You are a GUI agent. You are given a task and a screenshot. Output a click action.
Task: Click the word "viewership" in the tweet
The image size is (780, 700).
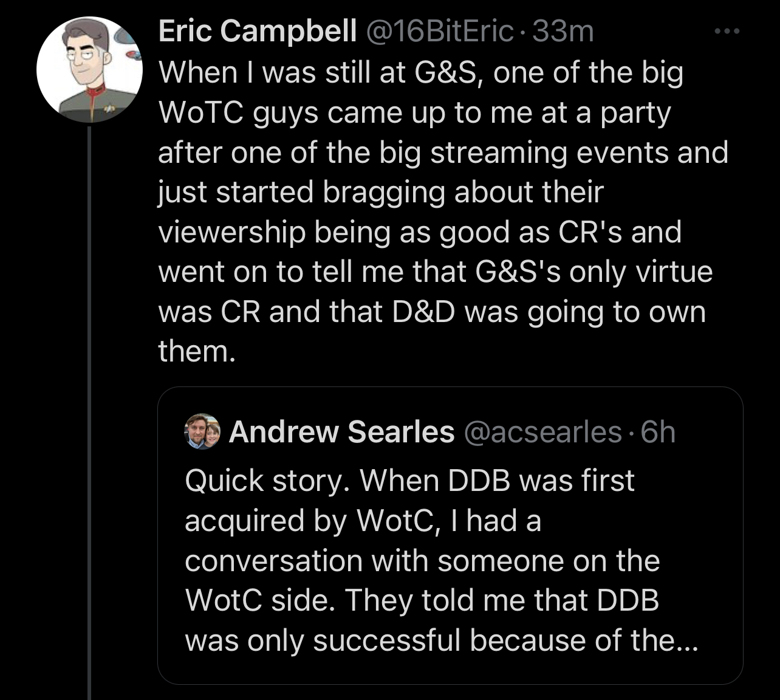click(x=231, y=232)
